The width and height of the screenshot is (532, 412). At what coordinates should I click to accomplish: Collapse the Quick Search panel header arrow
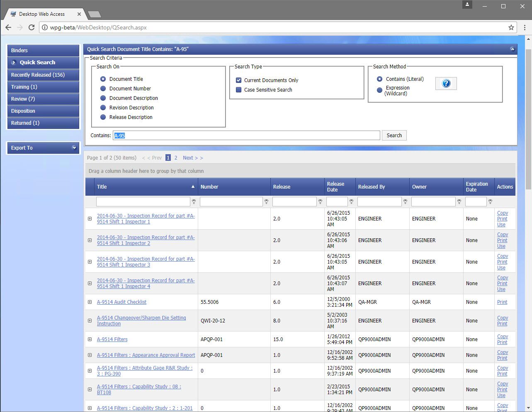(x=513, y=49)
